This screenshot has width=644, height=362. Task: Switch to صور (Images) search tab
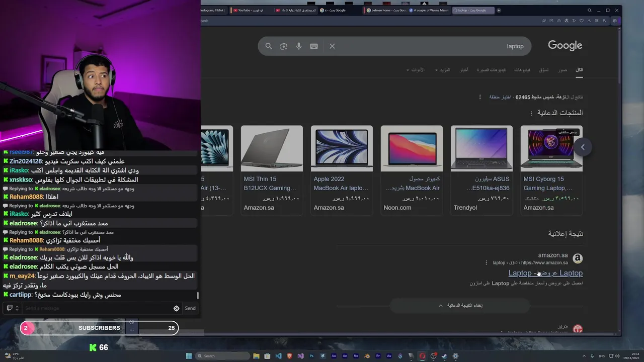(x=562, y=70)
